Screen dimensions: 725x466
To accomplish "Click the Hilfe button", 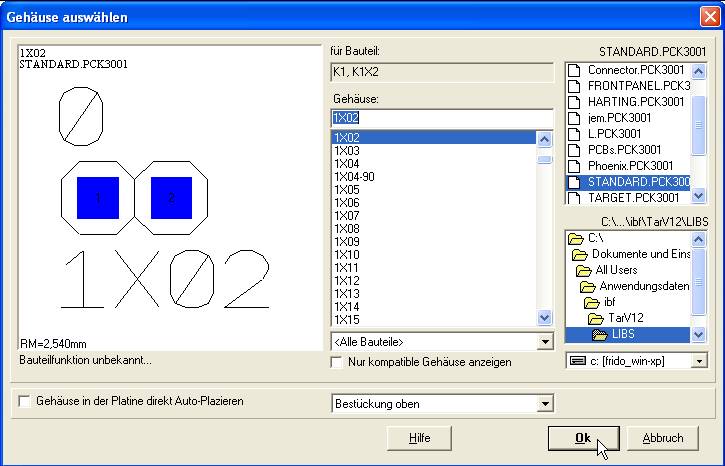I will click(x=420, y=438).
